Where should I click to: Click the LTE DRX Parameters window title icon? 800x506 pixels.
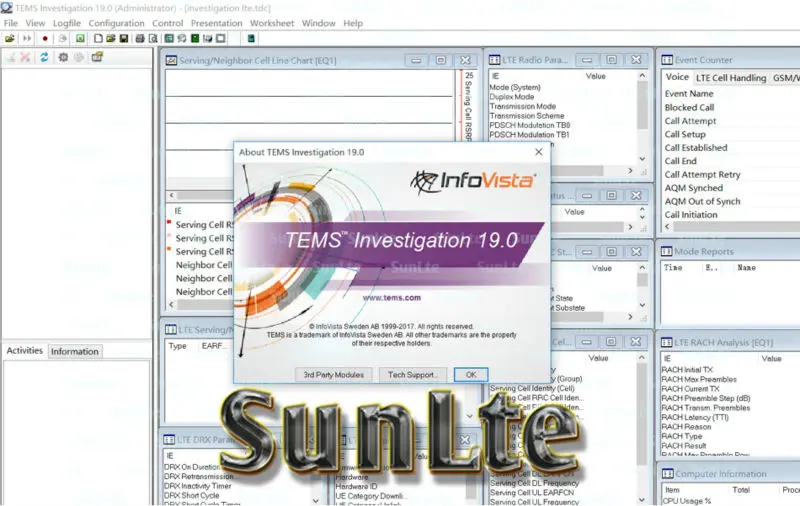[x=169, y=439]
